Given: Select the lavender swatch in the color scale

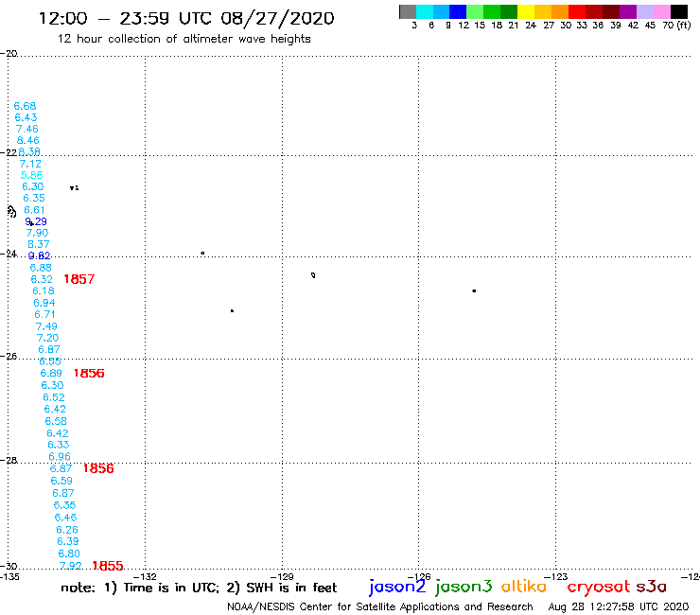Looking at the screenshot, I should tap(645, 11).
